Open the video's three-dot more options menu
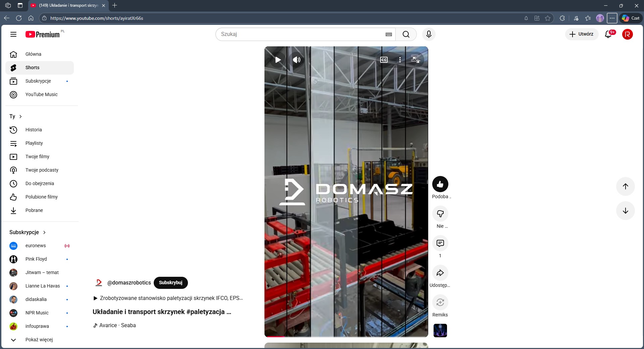 (400, 60)
